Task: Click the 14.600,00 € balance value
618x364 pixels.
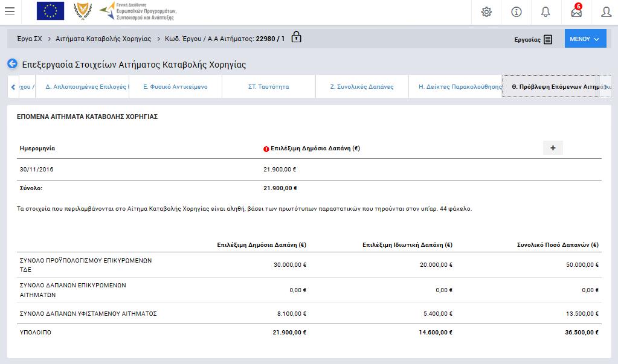Action: 436,333
